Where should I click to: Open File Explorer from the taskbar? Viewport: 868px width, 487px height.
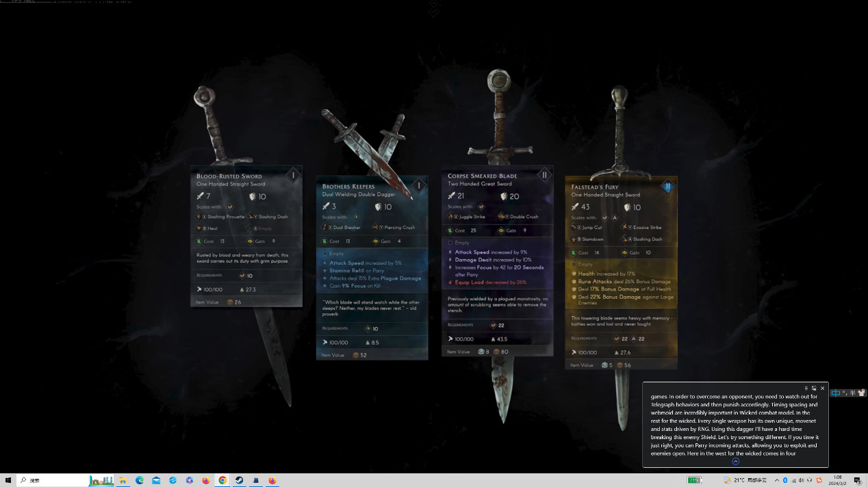pos(123,480)
